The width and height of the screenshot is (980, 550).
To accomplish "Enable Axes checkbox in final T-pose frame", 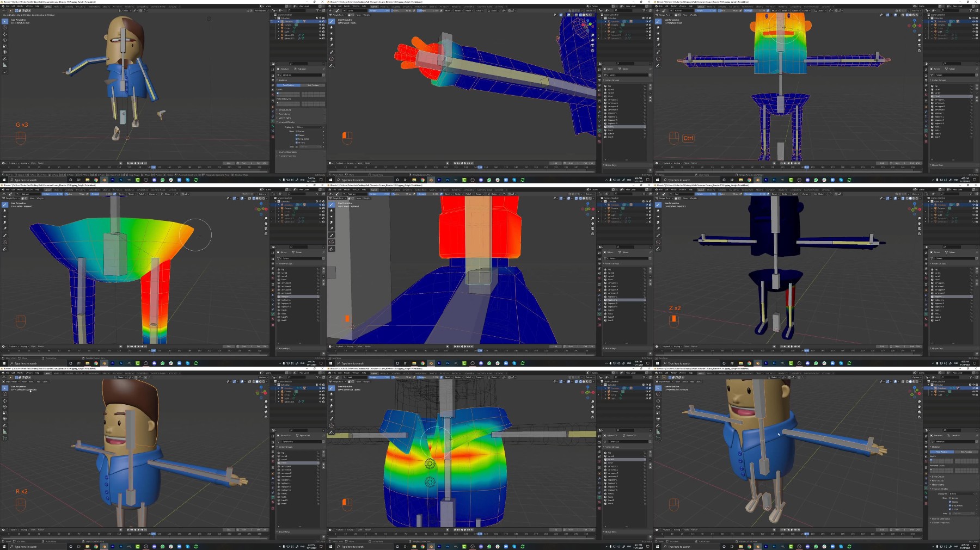I will 950,514.
